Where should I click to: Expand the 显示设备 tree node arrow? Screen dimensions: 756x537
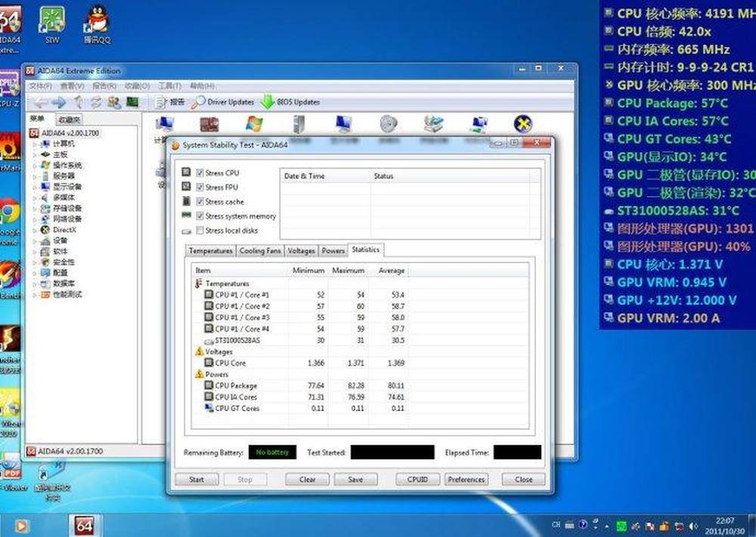35,187
